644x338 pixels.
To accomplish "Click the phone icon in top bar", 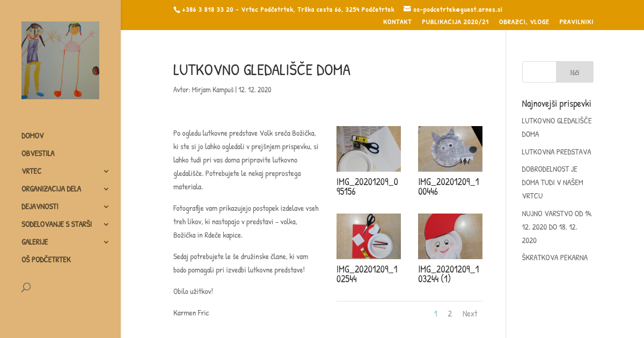I will click(x=177, y=10).
